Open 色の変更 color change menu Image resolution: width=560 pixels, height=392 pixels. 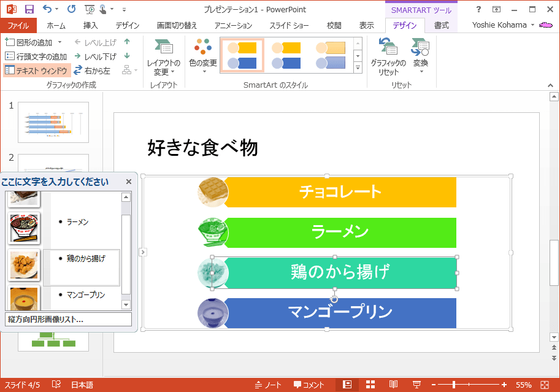click(203, 56)
